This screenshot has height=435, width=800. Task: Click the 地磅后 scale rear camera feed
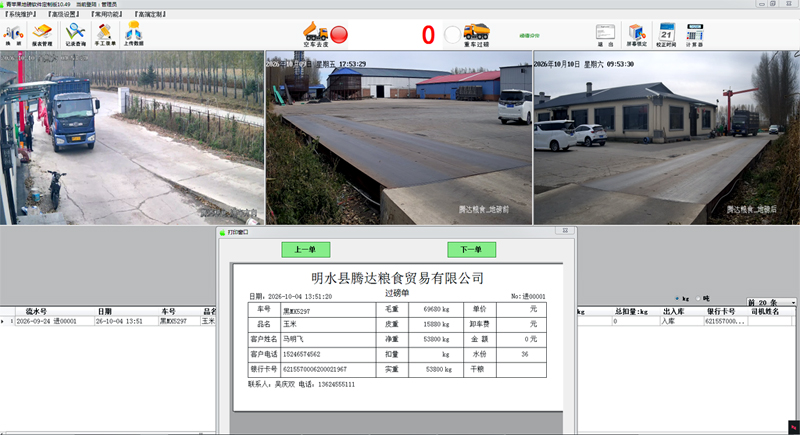pyautogui.click(x=666, y=137)
